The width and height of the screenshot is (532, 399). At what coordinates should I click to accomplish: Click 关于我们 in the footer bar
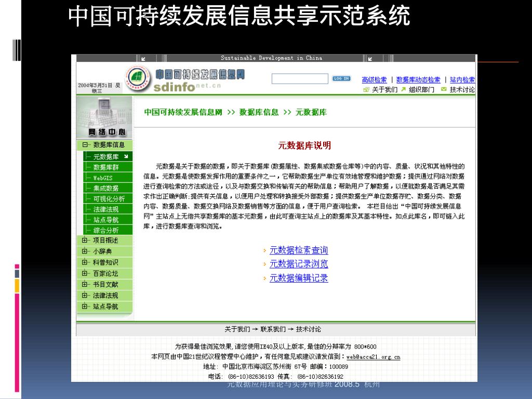237,329
